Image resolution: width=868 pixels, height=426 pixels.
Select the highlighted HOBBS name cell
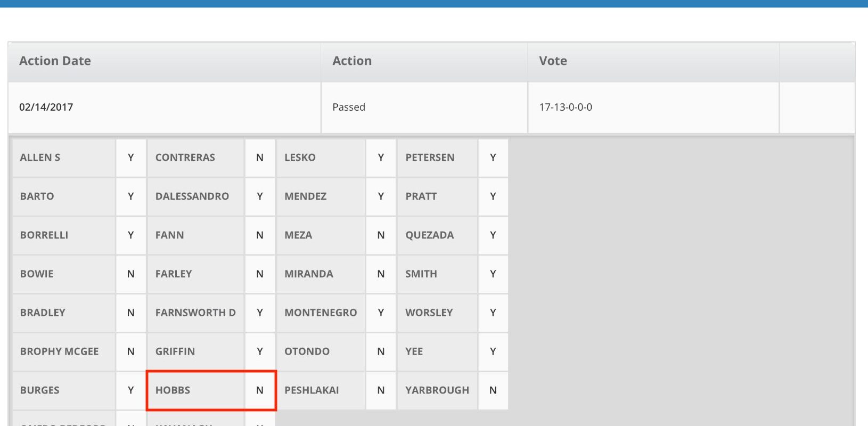coord(195,390)
